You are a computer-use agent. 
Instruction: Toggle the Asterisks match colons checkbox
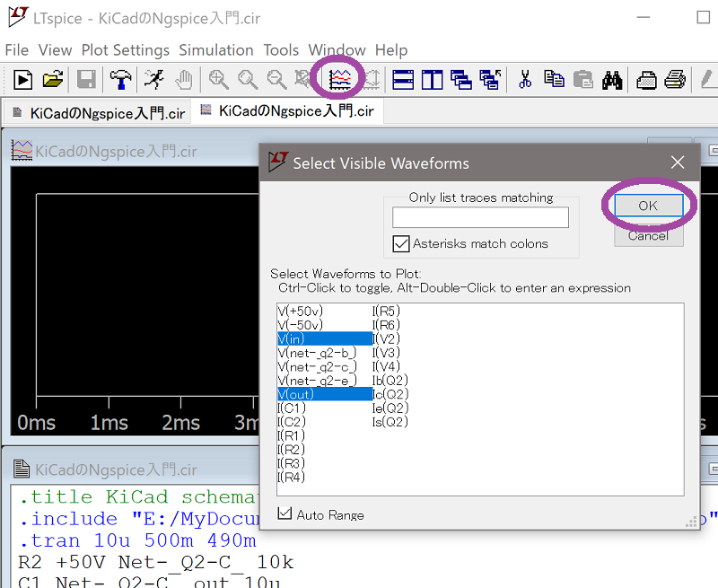point(400,243)
